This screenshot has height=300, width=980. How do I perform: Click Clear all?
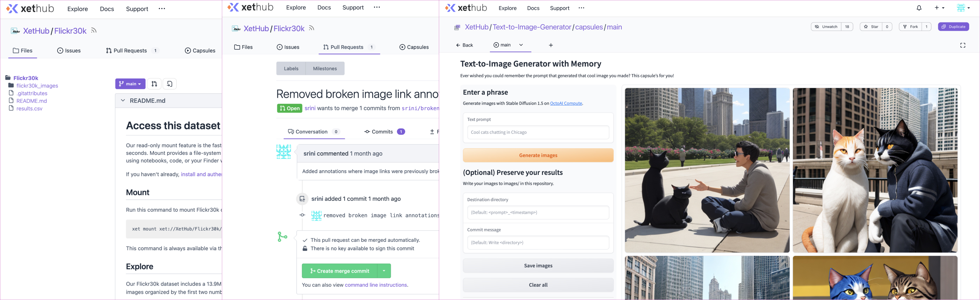coord(538,285)
